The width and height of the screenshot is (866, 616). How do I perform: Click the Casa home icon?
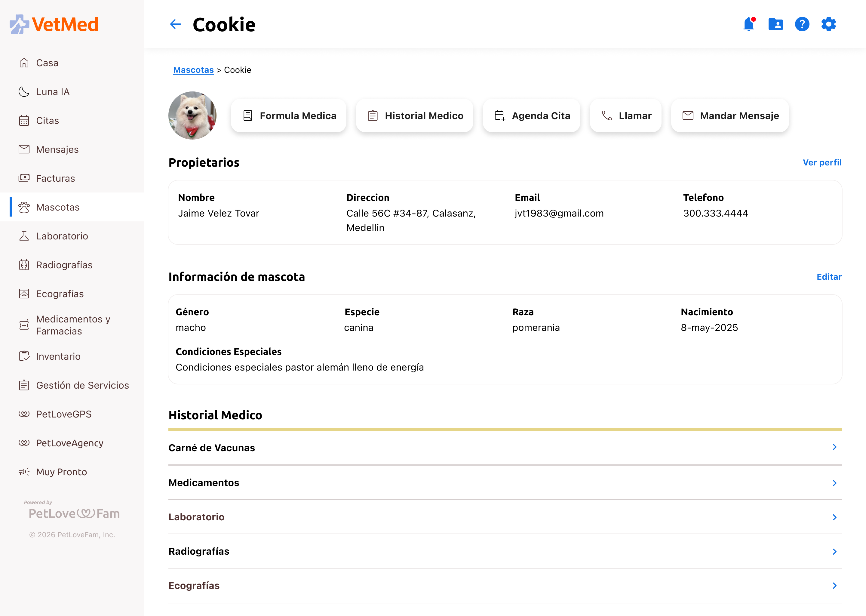click(x=24, y=63)
